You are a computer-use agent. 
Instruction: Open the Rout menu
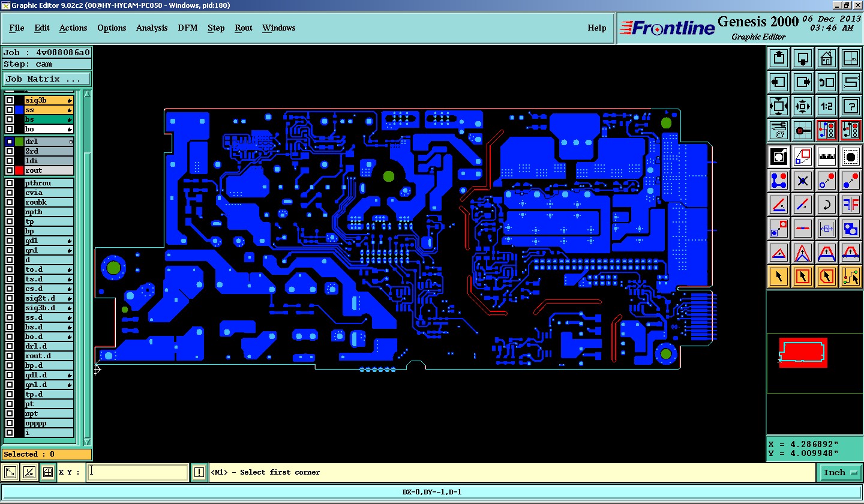pos(244,28)
